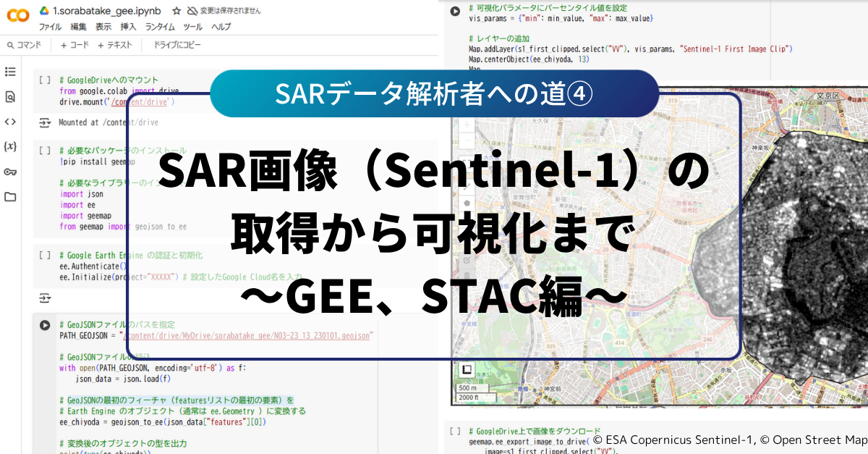Open the variables {x} sidebar icon

[x=10, y=146]
